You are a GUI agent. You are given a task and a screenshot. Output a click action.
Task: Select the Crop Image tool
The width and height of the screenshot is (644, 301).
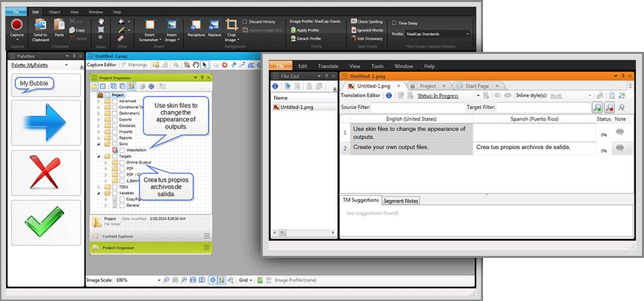[x=232, y=26]
